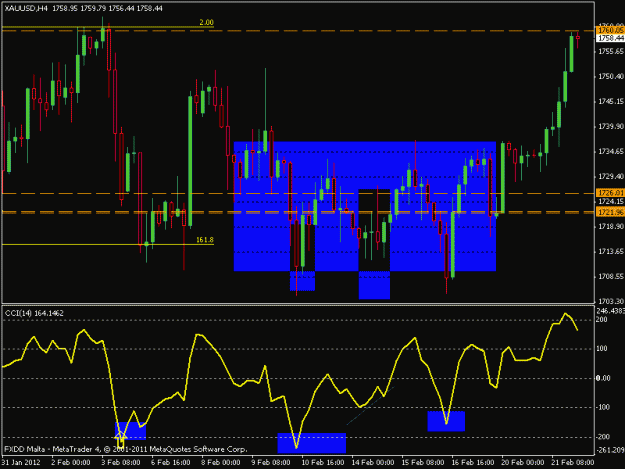
Task: Click the 1713.65 price scale value
Action: point(611,251)
